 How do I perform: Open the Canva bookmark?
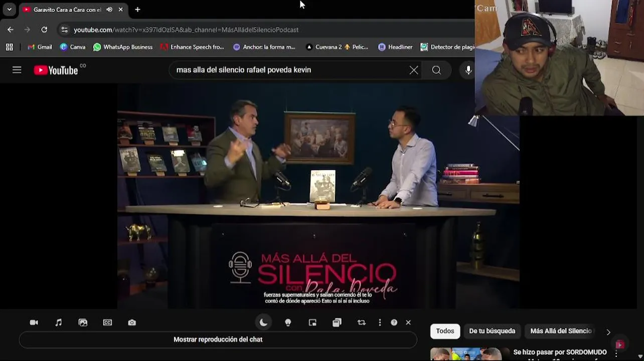coord(73,47)
